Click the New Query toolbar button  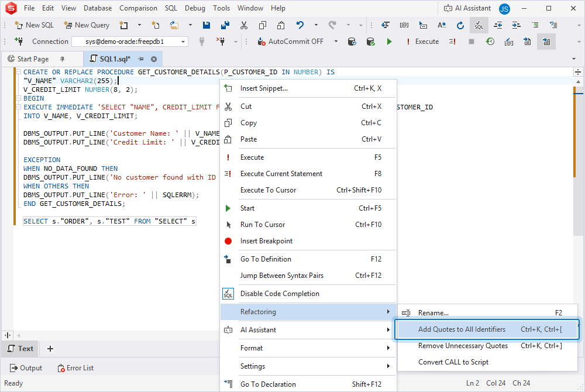[87, 25]
